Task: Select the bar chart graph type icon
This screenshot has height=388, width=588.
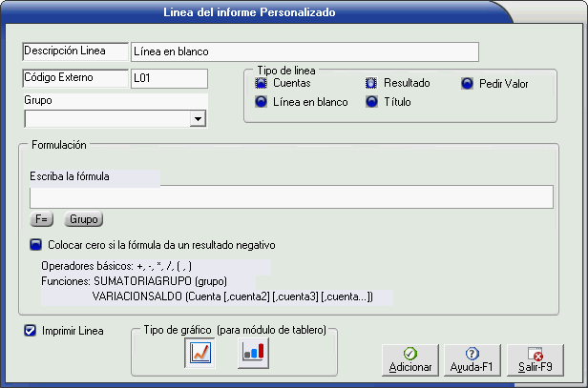Action: pyautogui.click(x=254, y=353)
